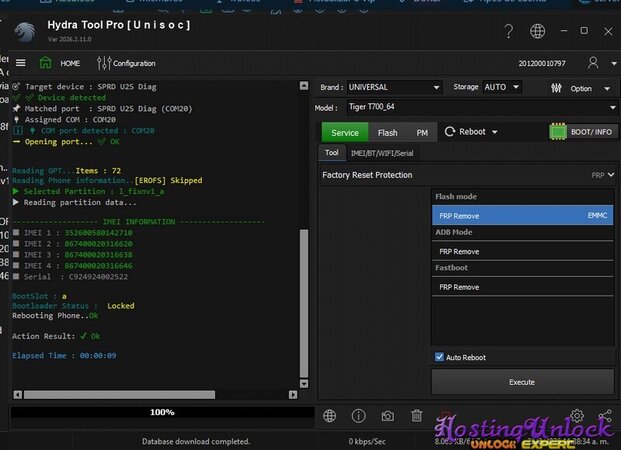
Task: Expand the Reboot dropdown menu
Action: 472,132
